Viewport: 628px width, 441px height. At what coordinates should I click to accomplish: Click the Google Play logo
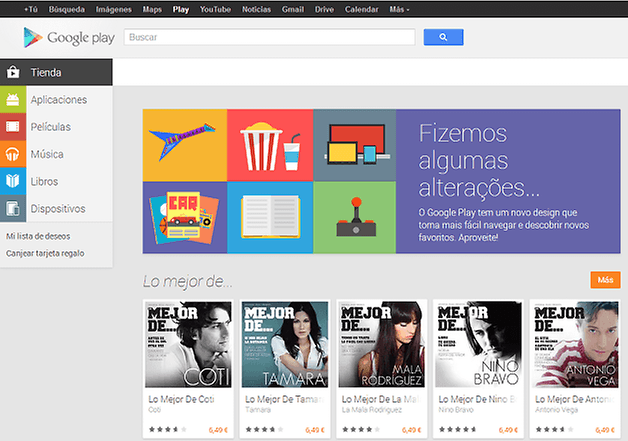(69, 38)
